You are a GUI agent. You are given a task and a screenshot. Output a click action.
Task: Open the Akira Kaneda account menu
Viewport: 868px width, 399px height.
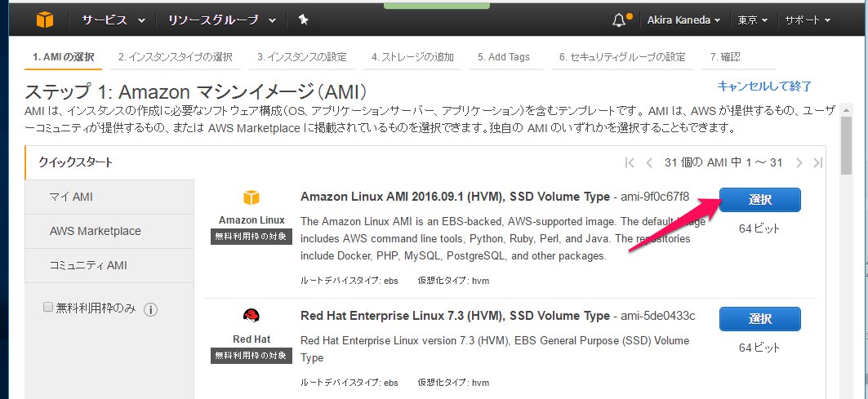(x=683, y=20)
